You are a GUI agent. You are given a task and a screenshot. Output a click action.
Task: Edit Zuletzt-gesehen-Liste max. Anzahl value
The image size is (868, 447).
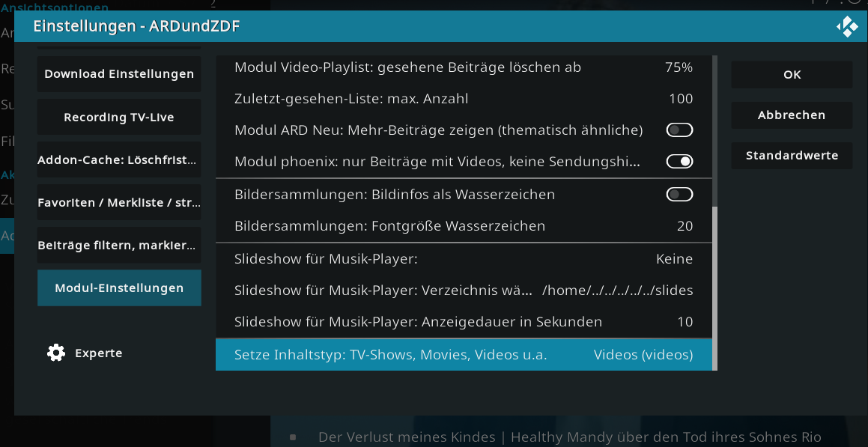click(464, 99)
